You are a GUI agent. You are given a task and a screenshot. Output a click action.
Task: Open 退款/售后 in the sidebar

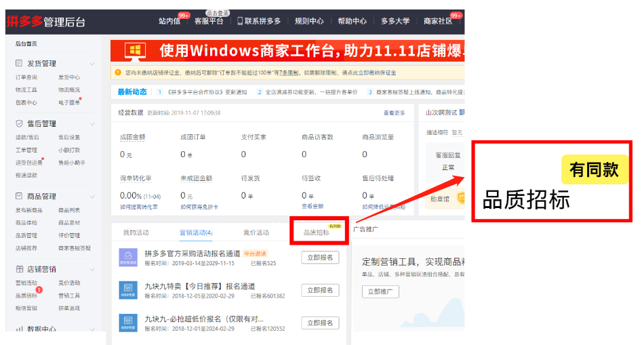click(27, 137)
